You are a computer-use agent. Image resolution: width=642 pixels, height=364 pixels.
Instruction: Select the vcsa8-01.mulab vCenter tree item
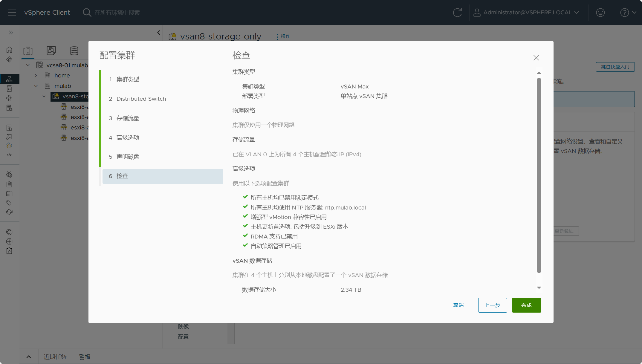point(67,65)
